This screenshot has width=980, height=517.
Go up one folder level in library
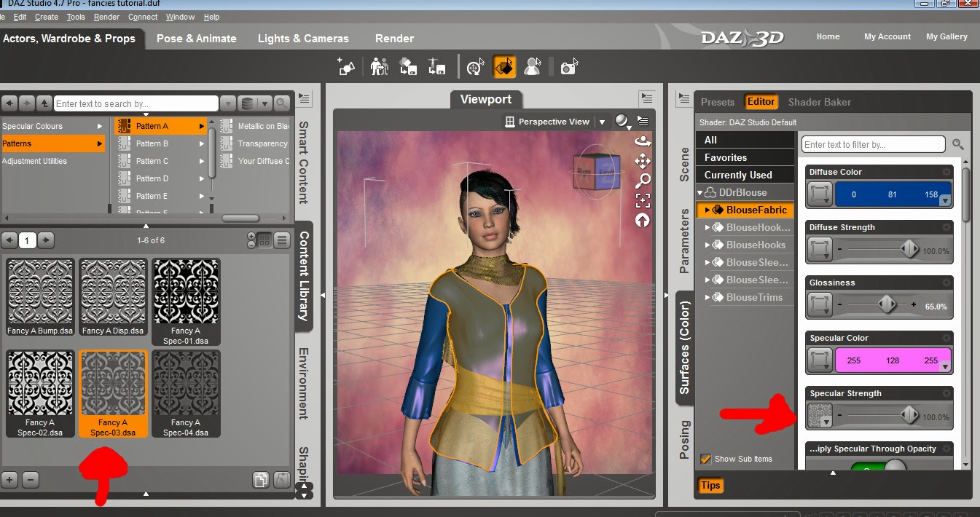(44, 103)
